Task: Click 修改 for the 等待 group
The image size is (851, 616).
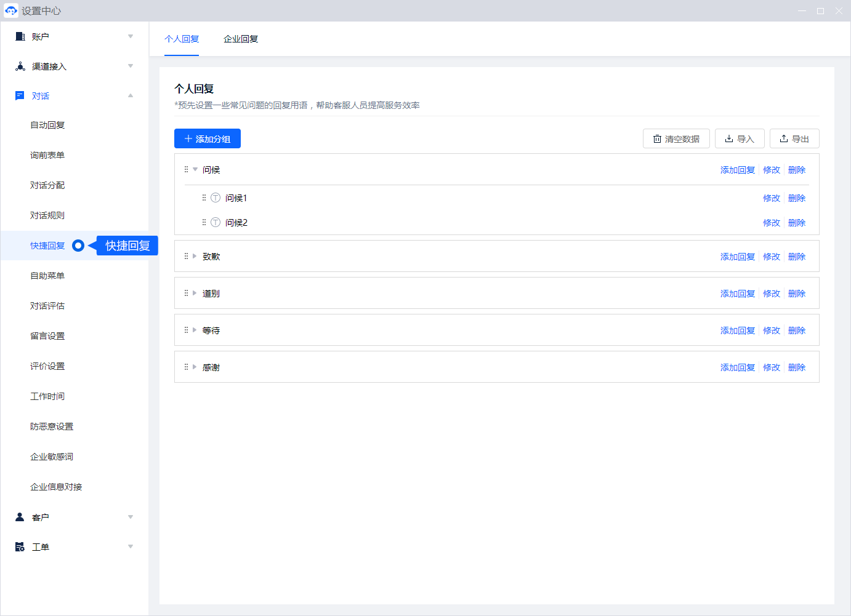Action: 772,330
